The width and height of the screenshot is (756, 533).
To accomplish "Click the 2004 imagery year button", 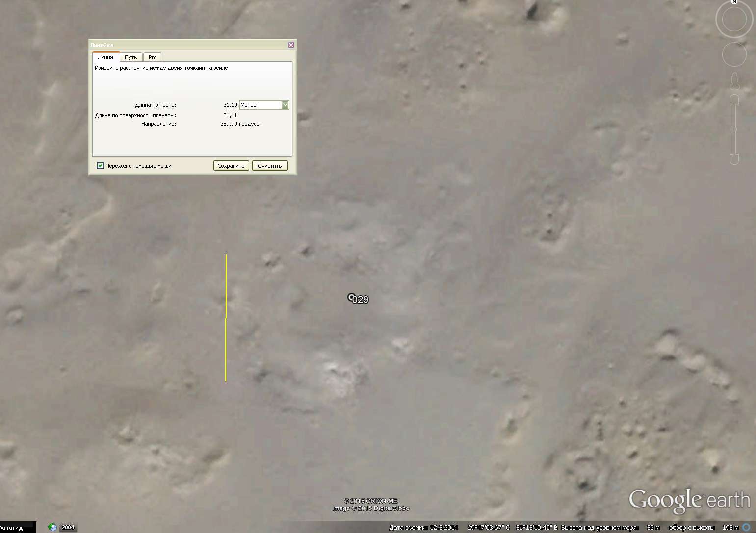I will point(68,527).
